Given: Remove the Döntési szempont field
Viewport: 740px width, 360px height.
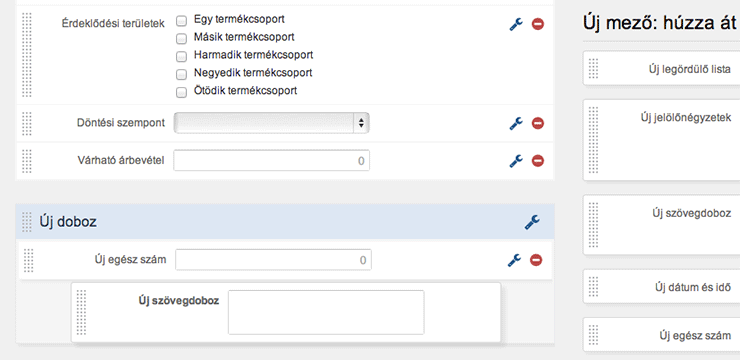Looking at the screenshot, I should [x=538, y=123].
